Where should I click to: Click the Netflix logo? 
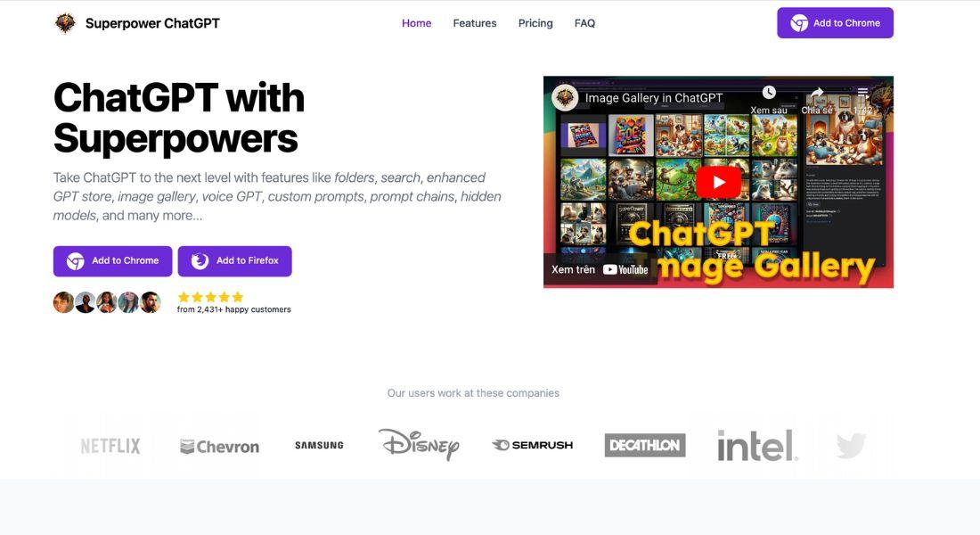(110, 446)
